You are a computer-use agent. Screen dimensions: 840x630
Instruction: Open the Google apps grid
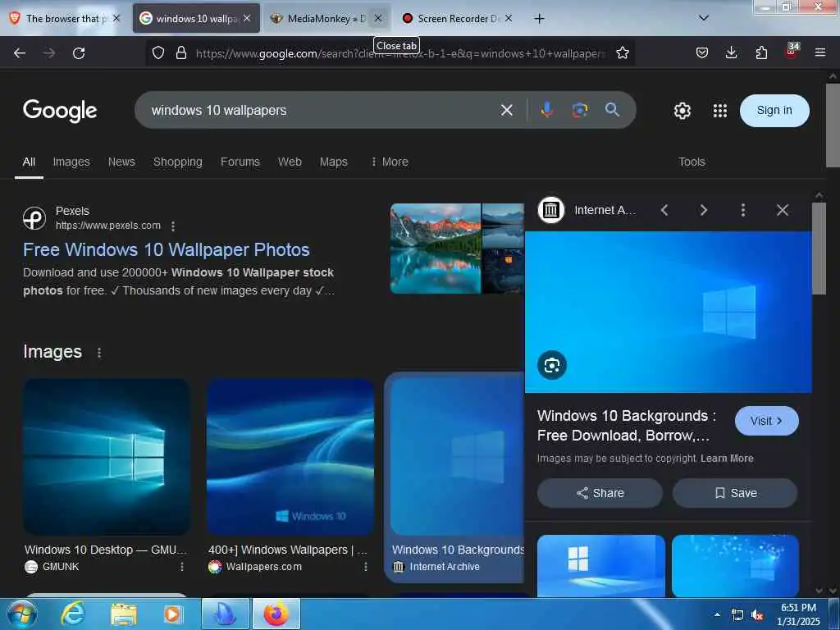[720, 111]
